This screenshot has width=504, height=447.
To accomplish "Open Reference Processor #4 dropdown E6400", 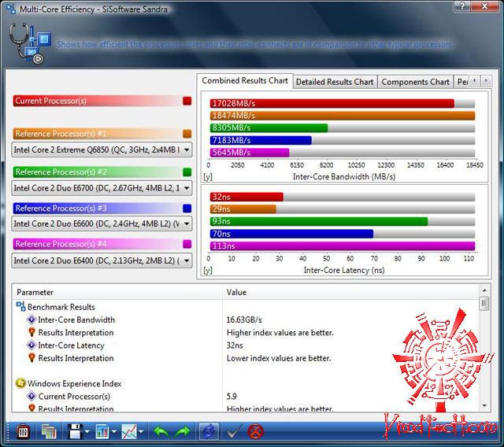I will pyautogui.click(x=102, y=260).
